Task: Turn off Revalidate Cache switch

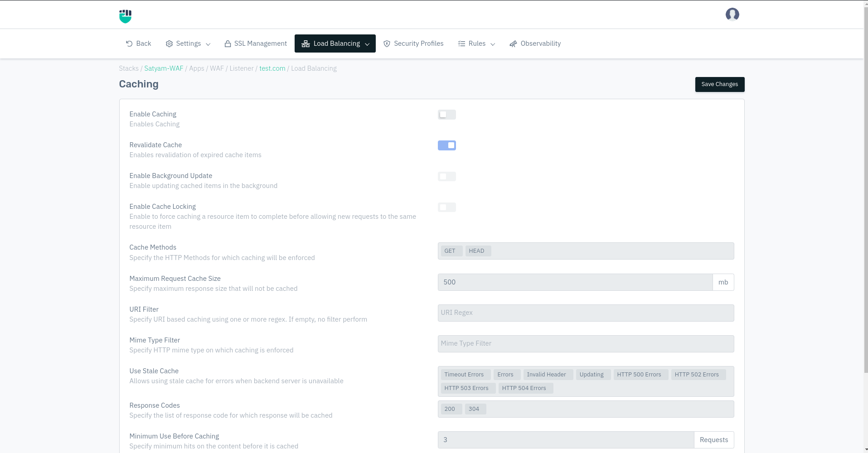Action: (446, 145)
